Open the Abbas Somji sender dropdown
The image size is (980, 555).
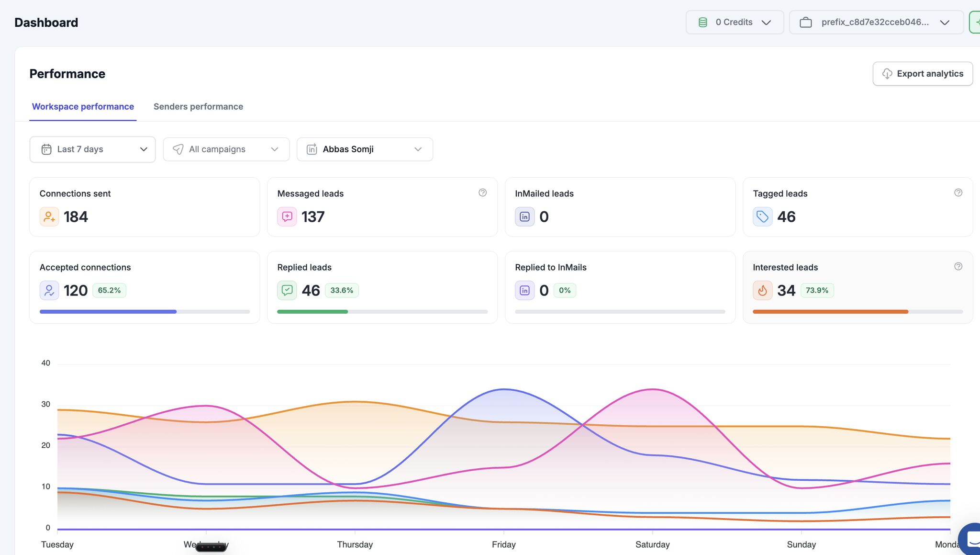365,149
